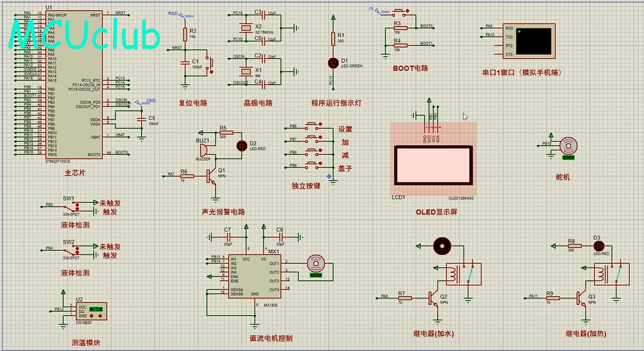This screenshot has width=644, height=351.
Task: Toggle the SW1 liquid detection switch
Action: 77,206
